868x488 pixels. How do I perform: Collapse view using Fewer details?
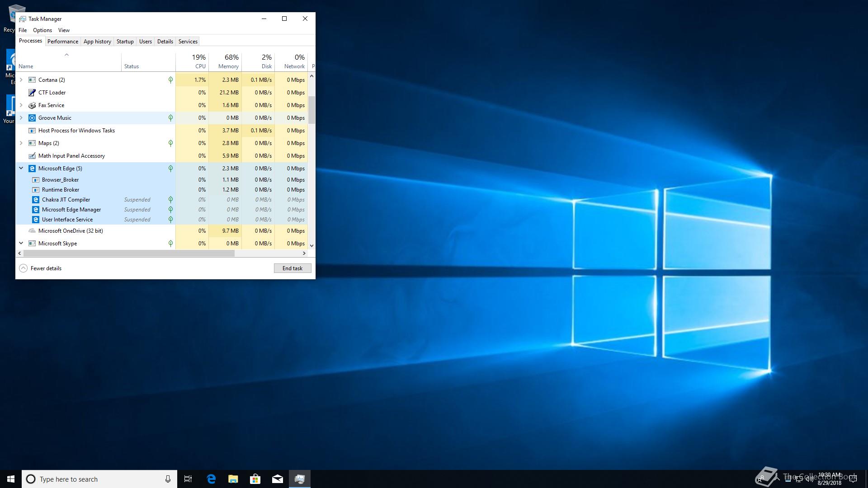pyautogui.click(x=40, y=268)
